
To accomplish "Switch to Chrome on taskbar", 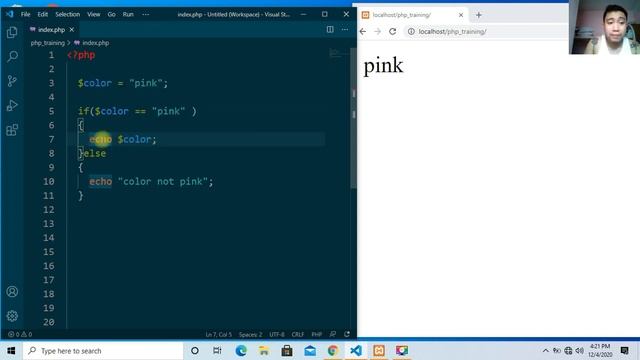I will [333, 351].
